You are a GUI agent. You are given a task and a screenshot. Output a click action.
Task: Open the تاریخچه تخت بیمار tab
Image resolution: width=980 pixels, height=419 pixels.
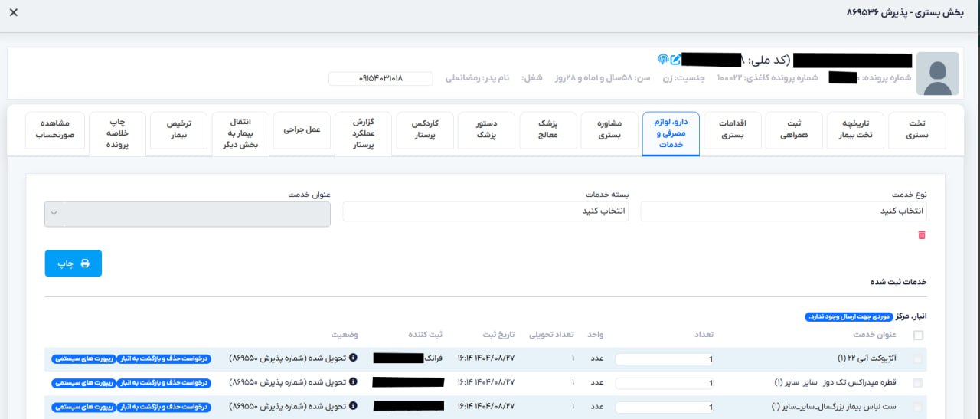[x=856, y=130]
